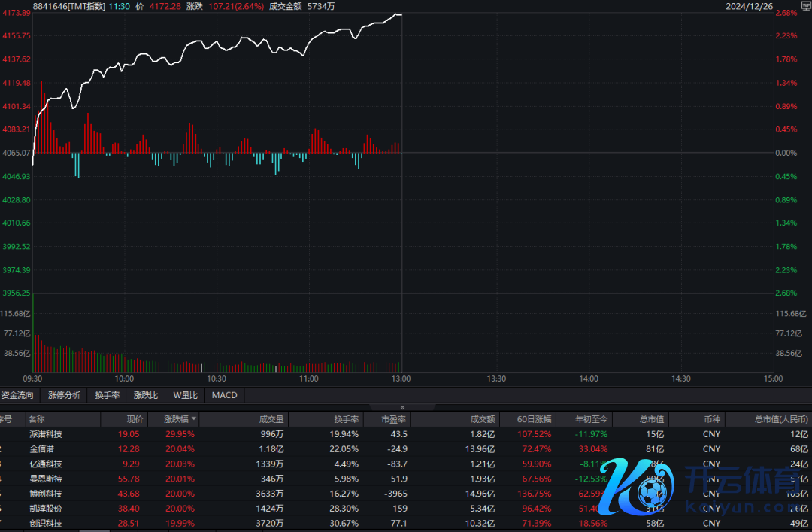Select the 博创科技 stock row
812x532 pixels.
(x=46, y=494)
